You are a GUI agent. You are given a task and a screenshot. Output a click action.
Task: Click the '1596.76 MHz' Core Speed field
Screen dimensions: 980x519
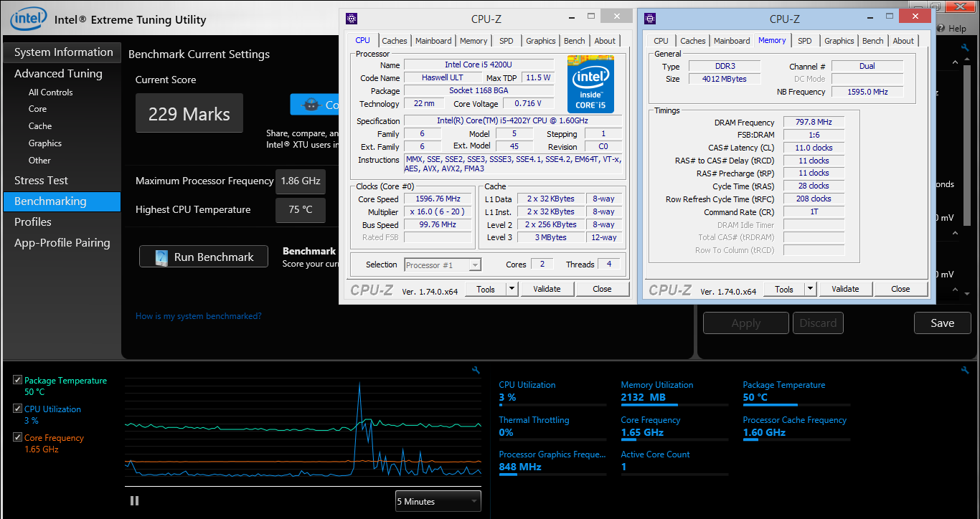point(438,199)
